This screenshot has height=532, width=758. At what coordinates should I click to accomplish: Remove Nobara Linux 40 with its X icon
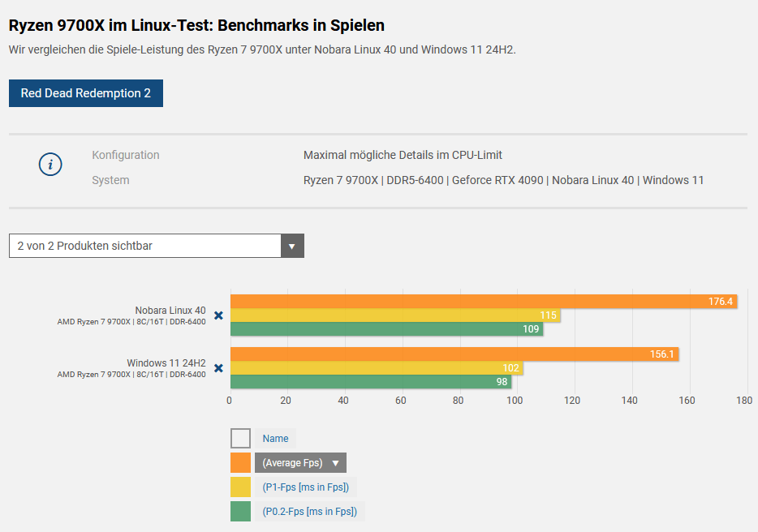pyautogui.click(x=218, y=315)
